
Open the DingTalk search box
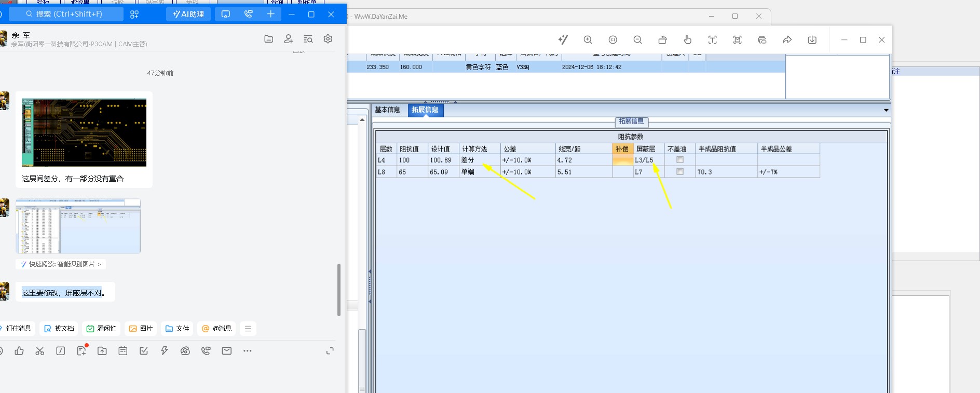(66, 14)
